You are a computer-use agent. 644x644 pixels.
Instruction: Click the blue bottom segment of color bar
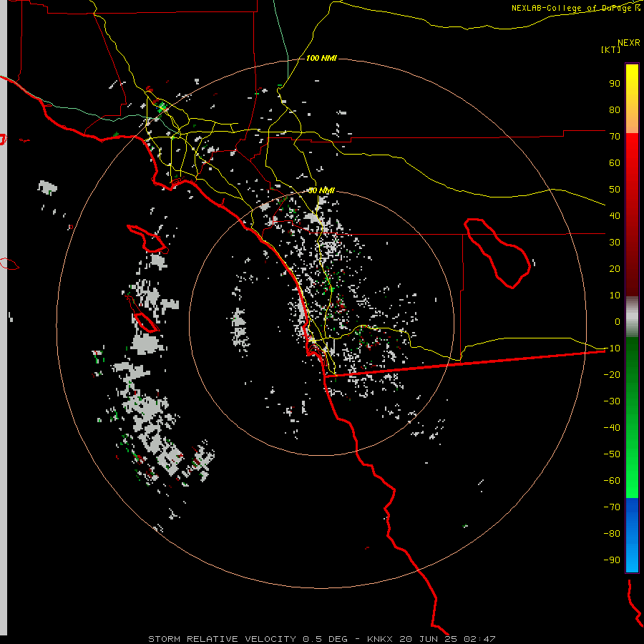pyautogui.click(x=632, y=535)
